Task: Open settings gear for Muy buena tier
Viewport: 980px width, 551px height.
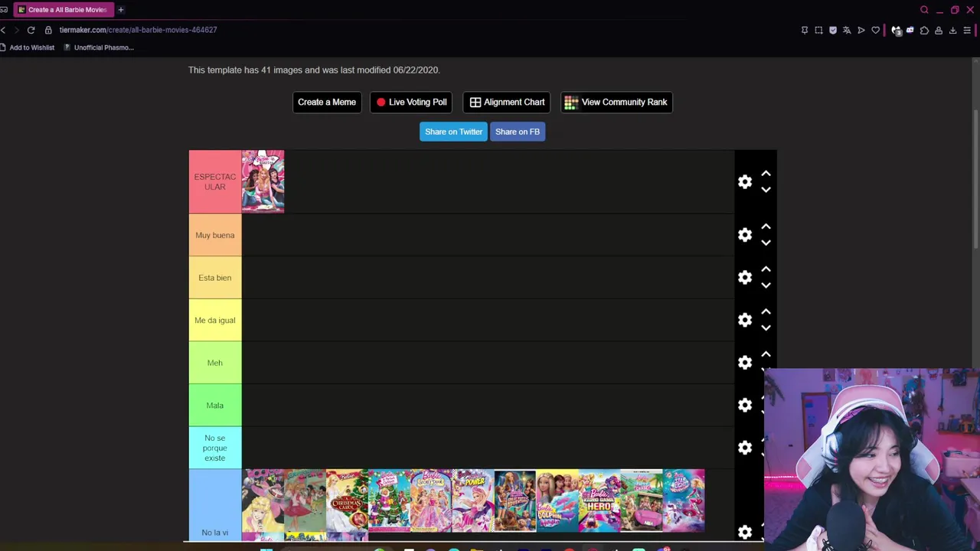Action: (x=745, y=235)
